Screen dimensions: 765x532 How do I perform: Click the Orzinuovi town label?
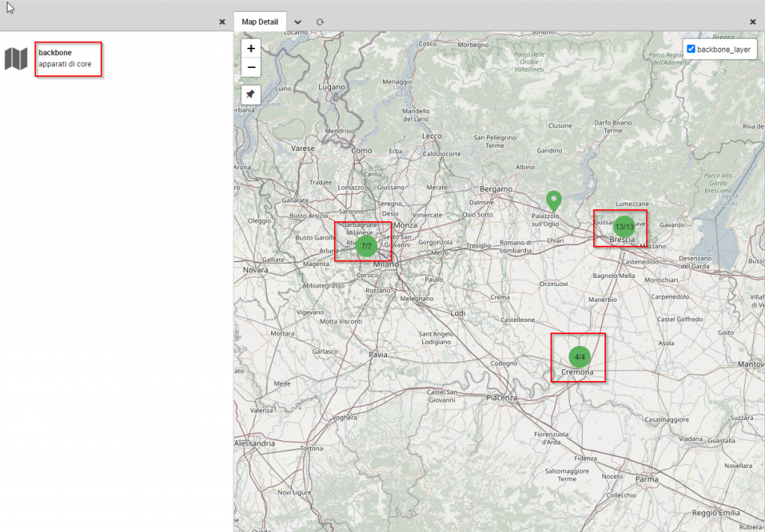point(554,284)
